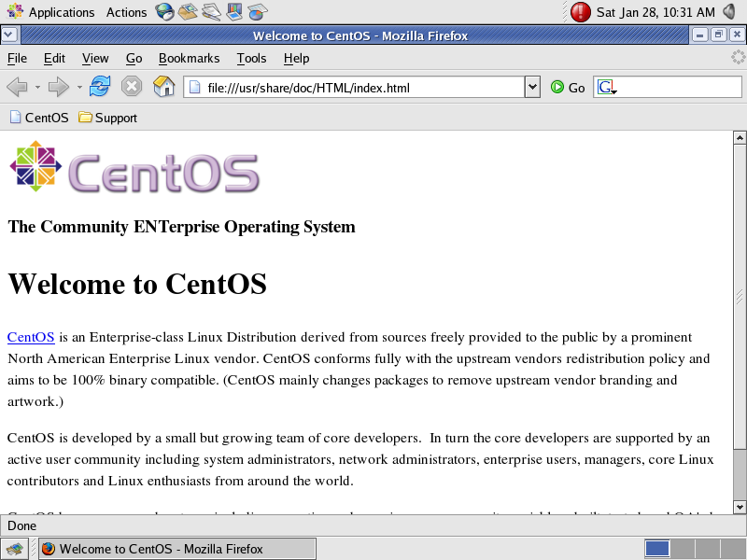Open the Applications panel menu

click(51, 12)
